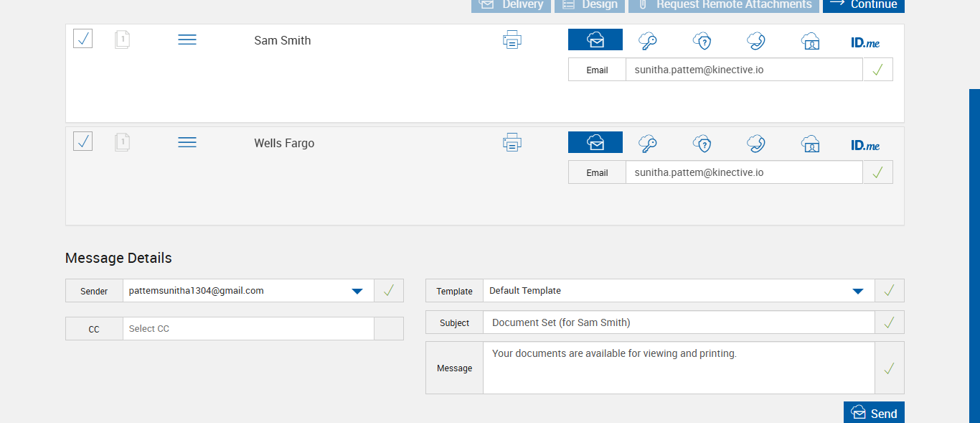Choose ID.me verification for Sam Smith
The image size is (980, 423).
[x=864, y=42]
